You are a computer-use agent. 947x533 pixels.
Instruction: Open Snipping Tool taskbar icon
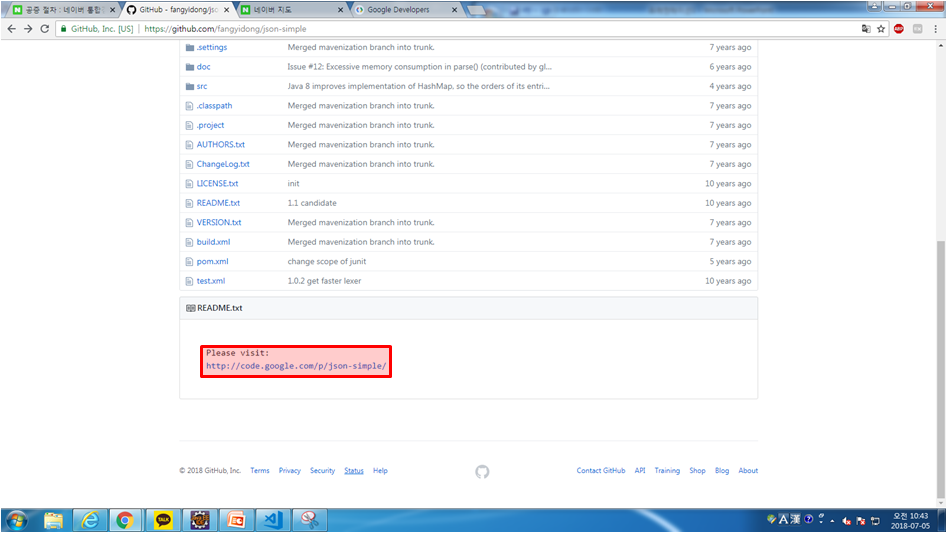(310, 520)
